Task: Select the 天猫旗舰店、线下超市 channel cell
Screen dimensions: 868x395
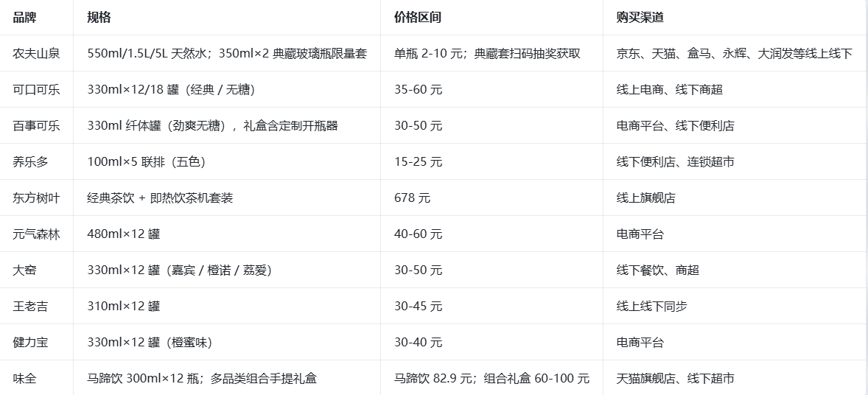Action: 676,378
